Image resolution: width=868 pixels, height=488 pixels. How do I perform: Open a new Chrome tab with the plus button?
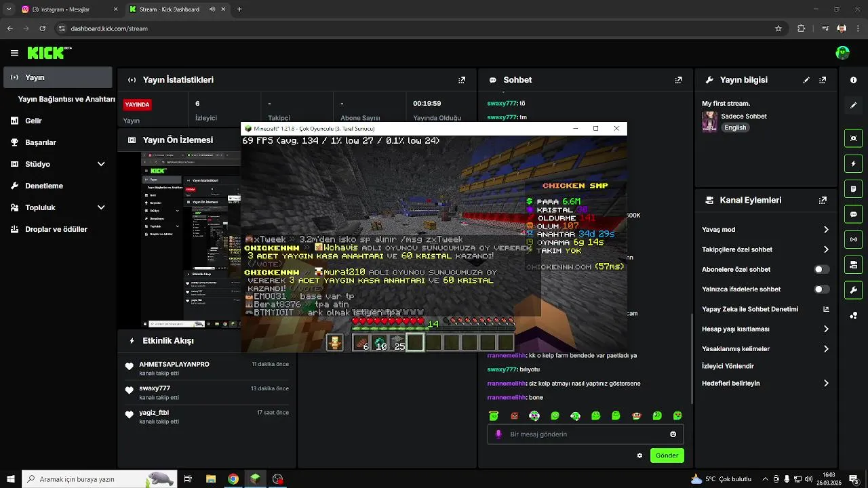(x=239, y=9)
